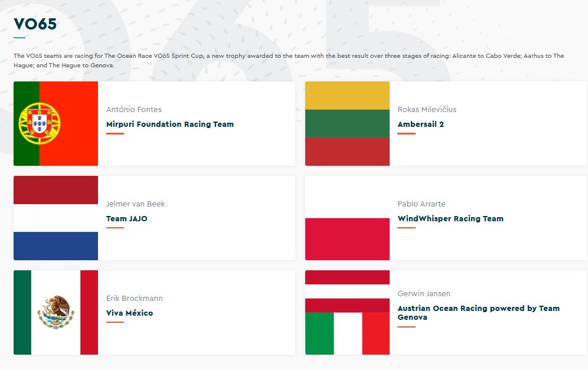Screen dimensions: 588x370
Task: Click skipper name Rokas Milevičius
Action: click(427, 109)
